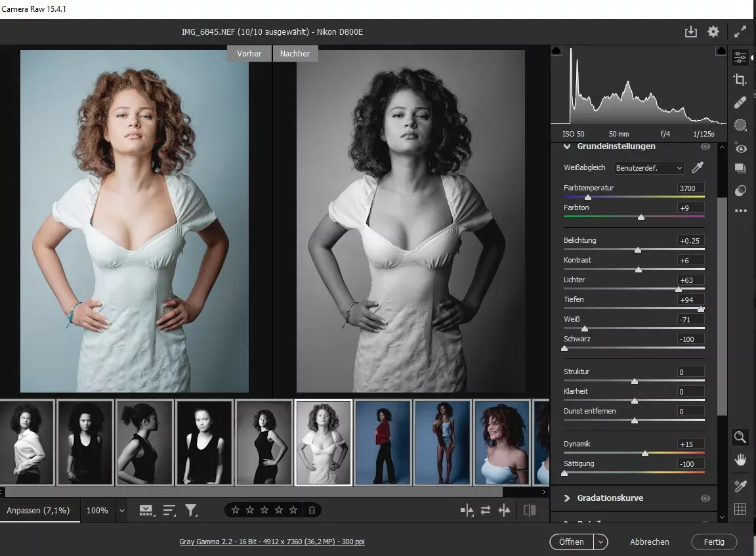This screenshot has width=756, height=556.
Task: Switch to the Vorher view label
Action: pos(249,54)
